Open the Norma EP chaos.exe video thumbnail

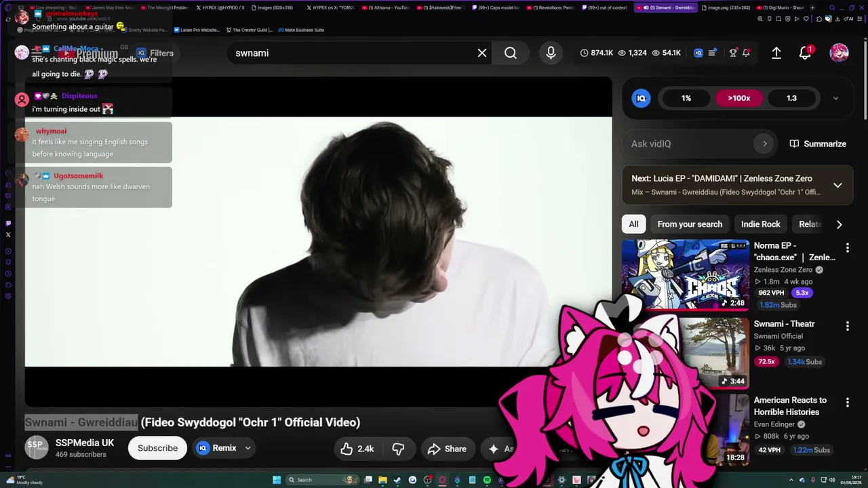pyautogui.click(x=686, y=274)
